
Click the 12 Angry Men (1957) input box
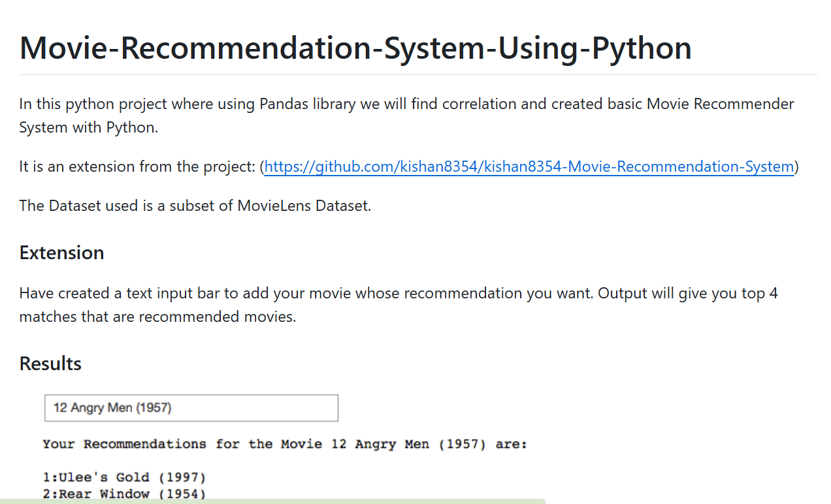(x=191, y=408)
